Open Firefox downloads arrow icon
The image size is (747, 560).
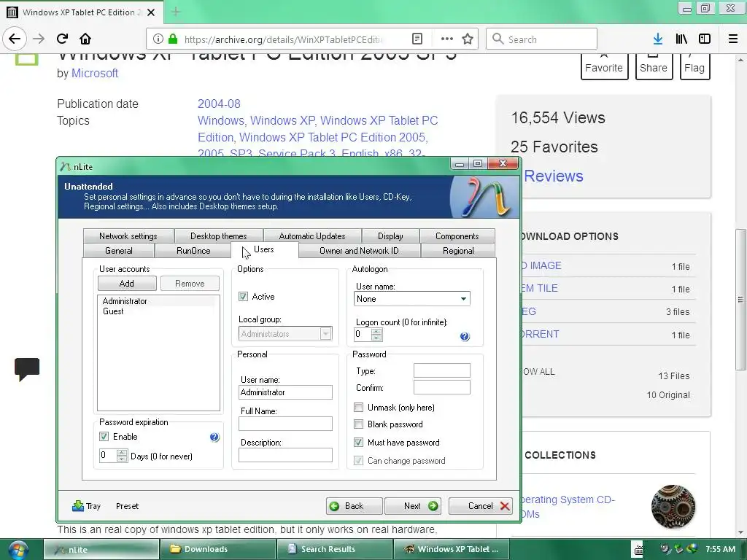[658, 39]
